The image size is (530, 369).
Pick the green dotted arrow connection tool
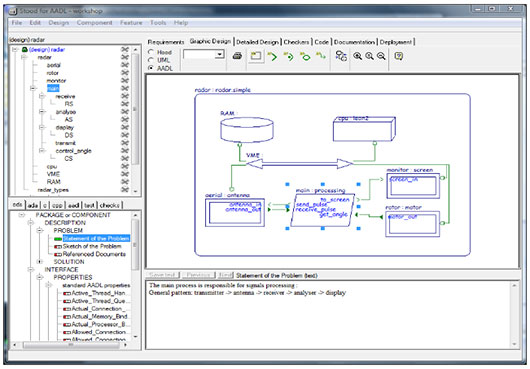288,56
